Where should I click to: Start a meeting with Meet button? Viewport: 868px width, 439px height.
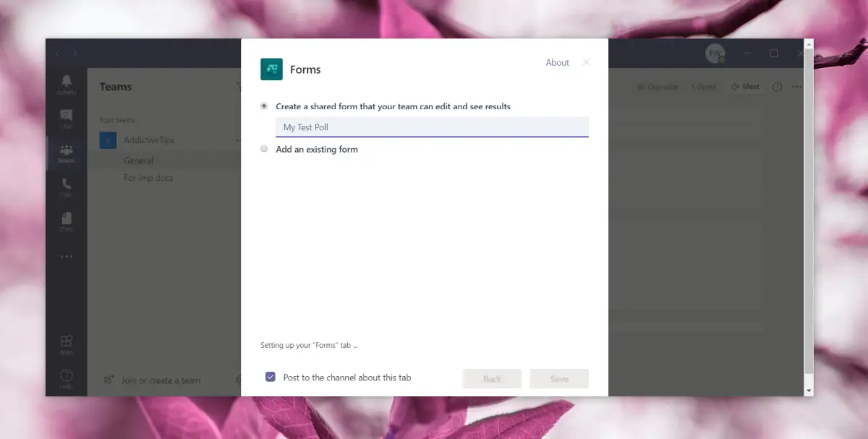745,87
